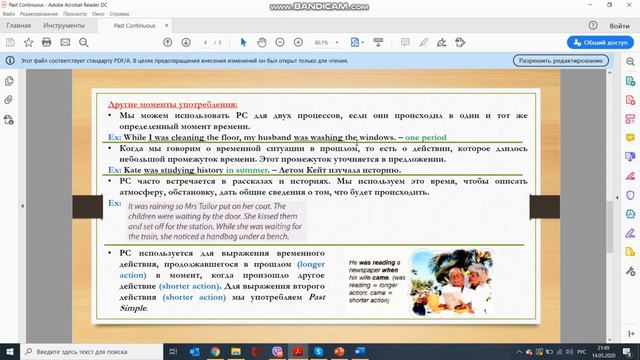Open the Просмотр menu
Image resolution: width=640 pixels, height=360 pixels.
pyautogui.click(x=75, y=14)
